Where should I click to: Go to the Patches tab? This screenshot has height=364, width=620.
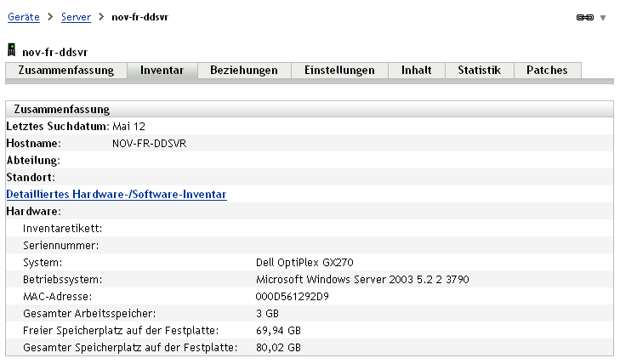point(547,71)
